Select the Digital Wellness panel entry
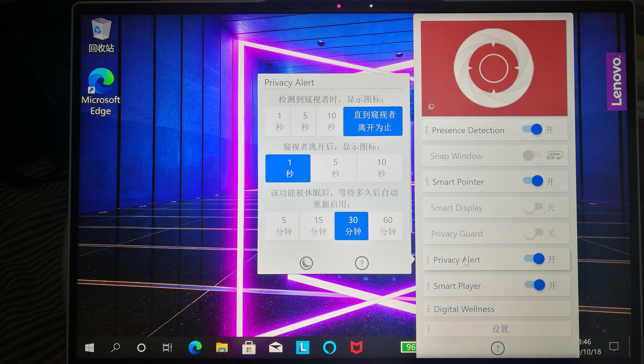This screenshot has height=364, width=644. (x=464, y=309)
